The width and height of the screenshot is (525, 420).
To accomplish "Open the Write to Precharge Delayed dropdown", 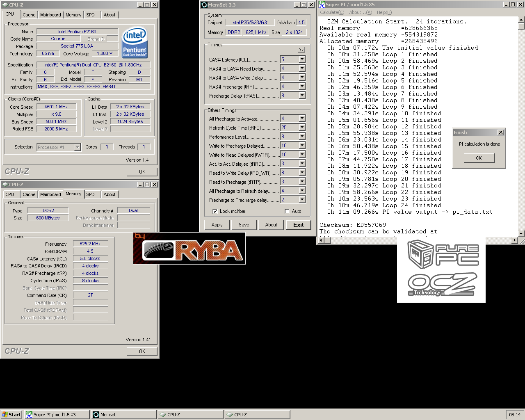I will point(302,146).
